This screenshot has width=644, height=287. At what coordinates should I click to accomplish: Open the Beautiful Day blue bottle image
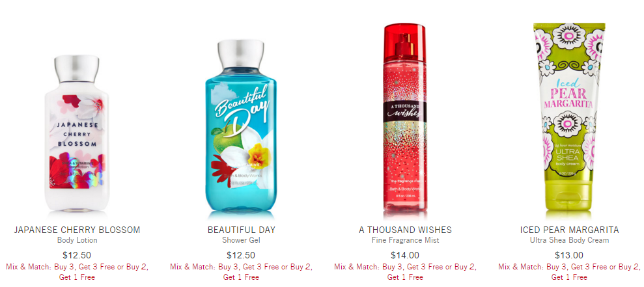(241, 127)
